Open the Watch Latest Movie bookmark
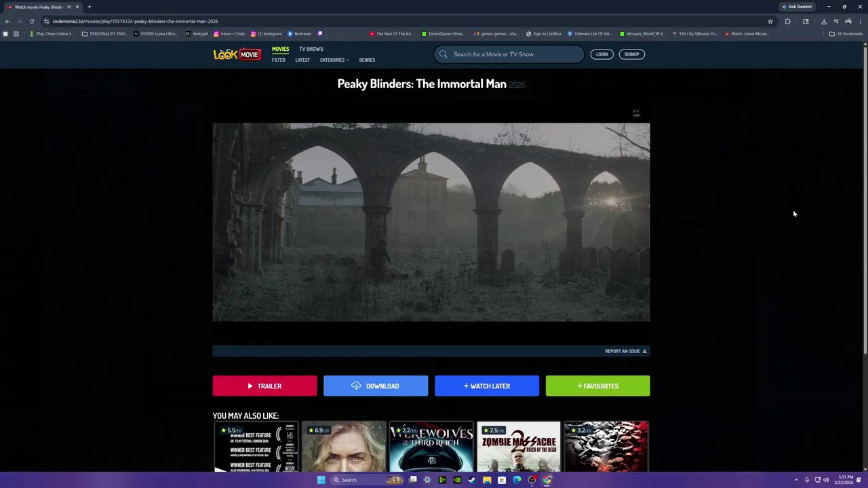 (x=747, y=34)
